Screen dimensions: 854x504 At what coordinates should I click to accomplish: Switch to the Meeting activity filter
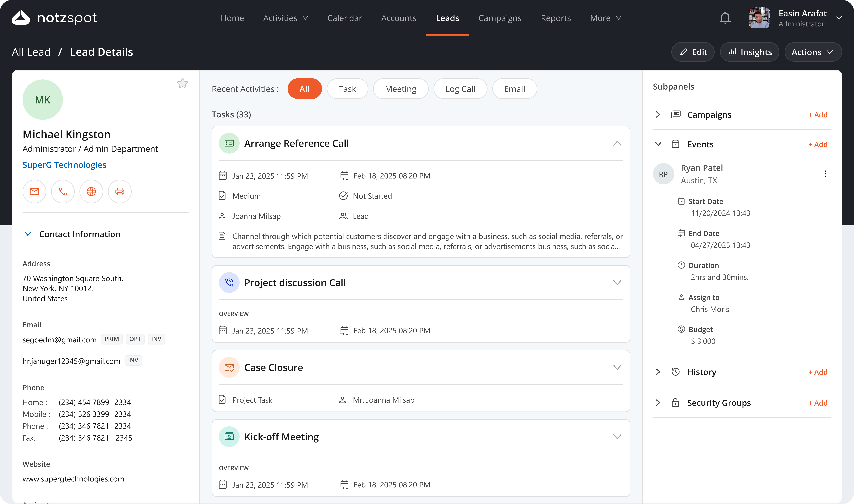pyautogui.click(x=400, y=89)
